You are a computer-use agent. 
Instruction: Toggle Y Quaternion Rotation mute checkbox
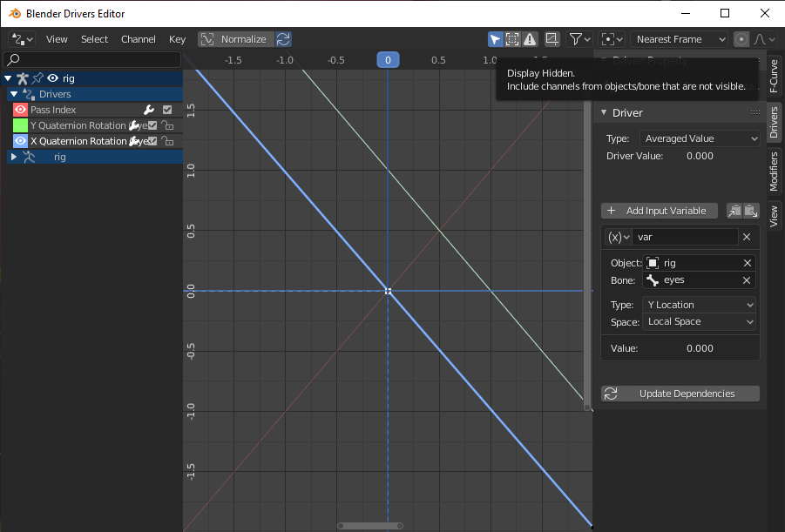tap(152, 125)
